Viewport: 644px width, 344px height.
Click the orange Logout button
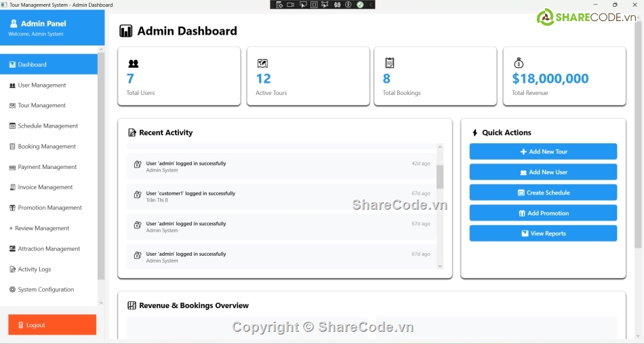[52, 325]
